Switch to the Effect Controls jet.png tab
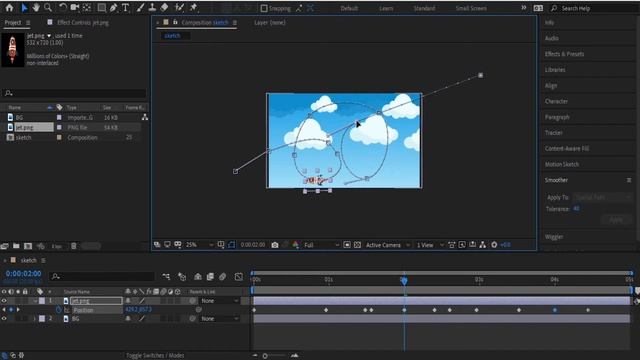640x360 pixels. click(x=83, y=22)
